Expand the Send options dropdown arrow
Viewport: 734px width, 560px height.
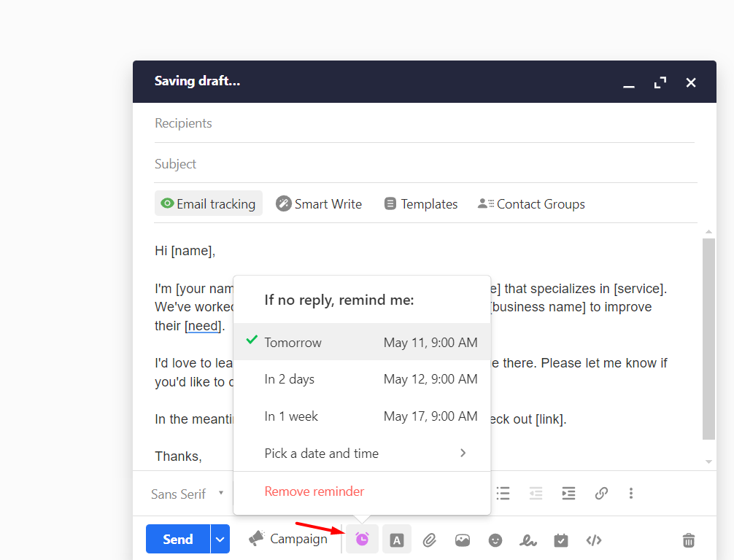[220, 540]
